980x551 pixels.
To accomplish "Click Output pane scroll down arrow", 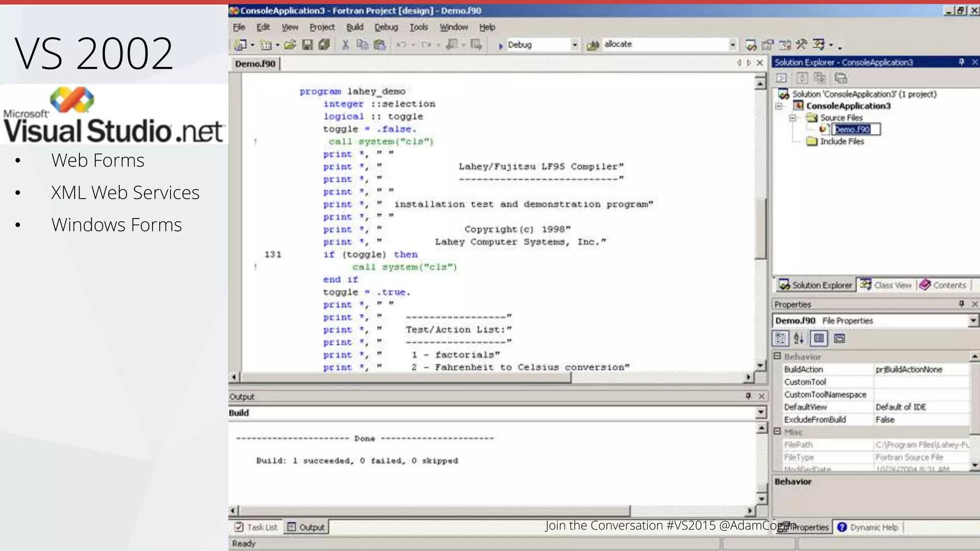I will [761, 499].
